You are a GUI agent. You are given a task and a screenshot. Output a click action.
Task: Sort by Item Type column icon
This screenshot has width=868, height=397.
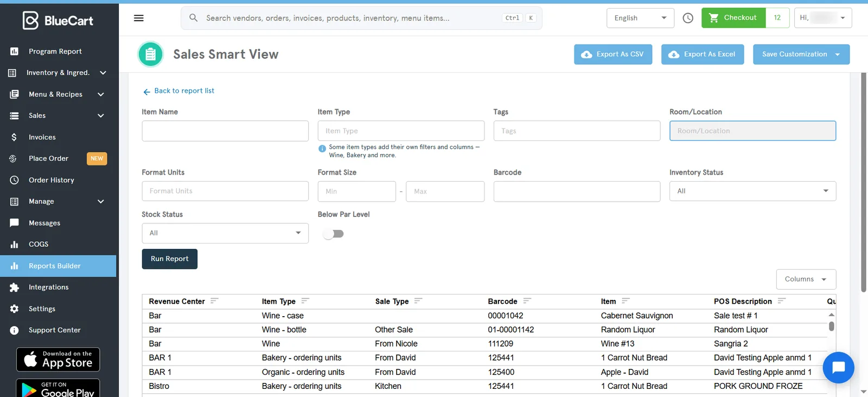point(305,300)
